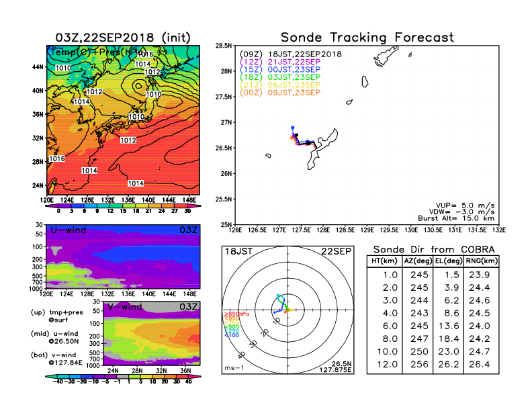The width and height of the screenshot is (532, 411).
Task: Click the EL(deg) column header
Action: pyautogui.click(x=449, y=261)
